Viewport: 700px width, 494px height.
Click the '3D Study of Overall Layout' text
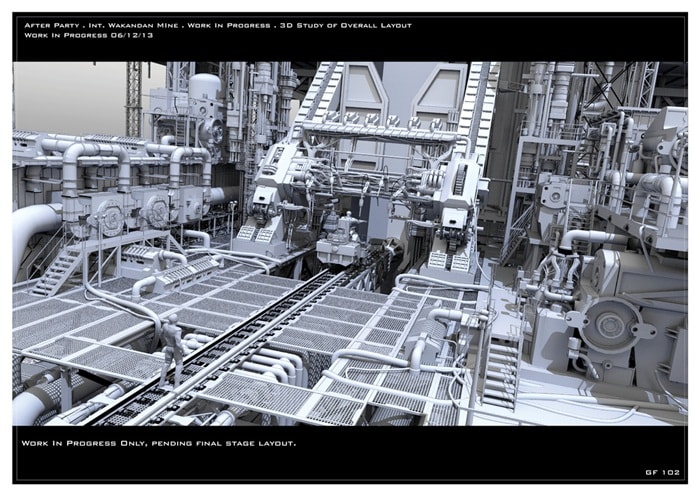(346, 25)
